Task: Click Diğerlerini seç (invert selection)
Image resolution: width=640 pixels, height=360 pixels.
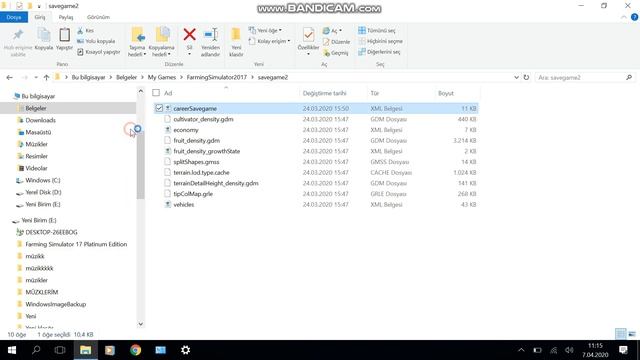Action: [379, 52]
